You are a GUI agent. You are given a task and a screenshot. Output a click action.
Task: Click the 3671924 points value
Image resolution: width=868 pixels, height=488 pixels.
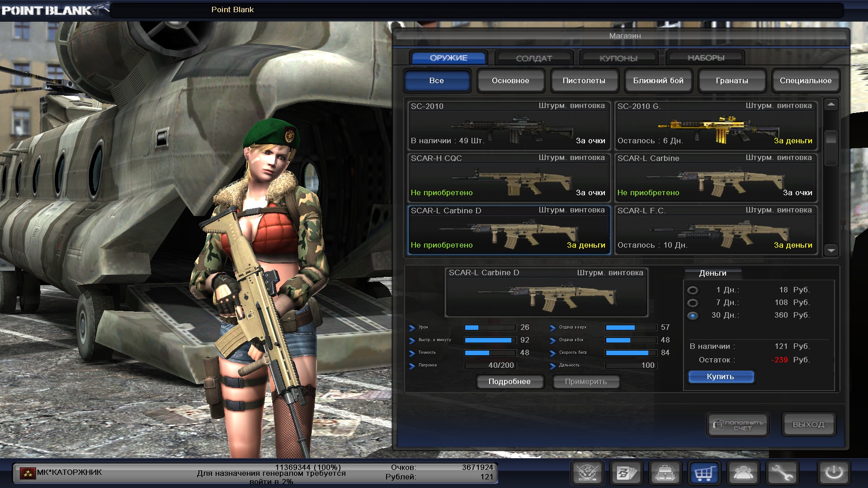(x=477, y=468)
